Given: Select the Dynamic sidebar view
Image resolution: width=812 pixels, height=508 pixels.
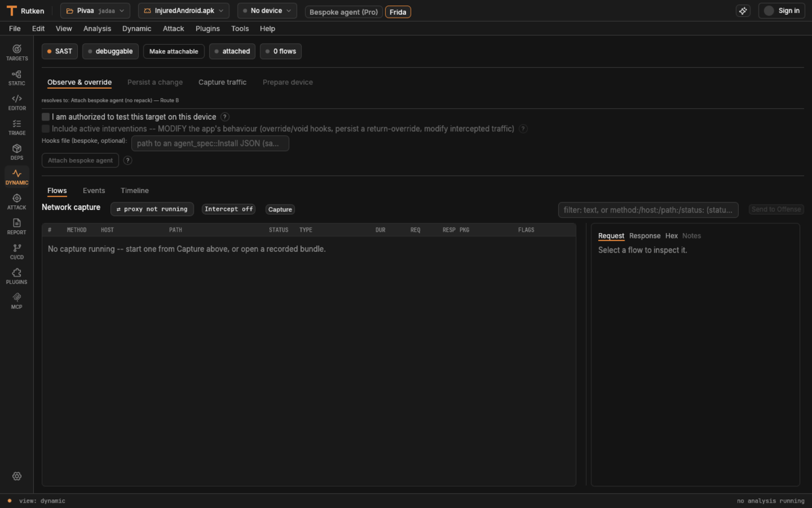Looking at the screenshot, I should click(17, 177).
